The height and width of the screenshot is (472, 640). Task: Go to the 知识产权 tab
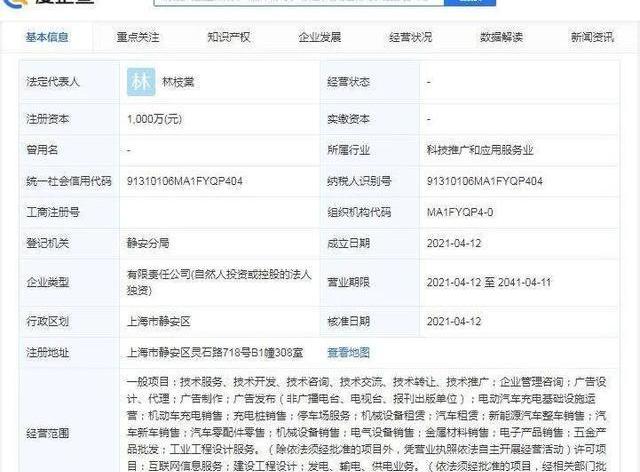pos(229,37)
